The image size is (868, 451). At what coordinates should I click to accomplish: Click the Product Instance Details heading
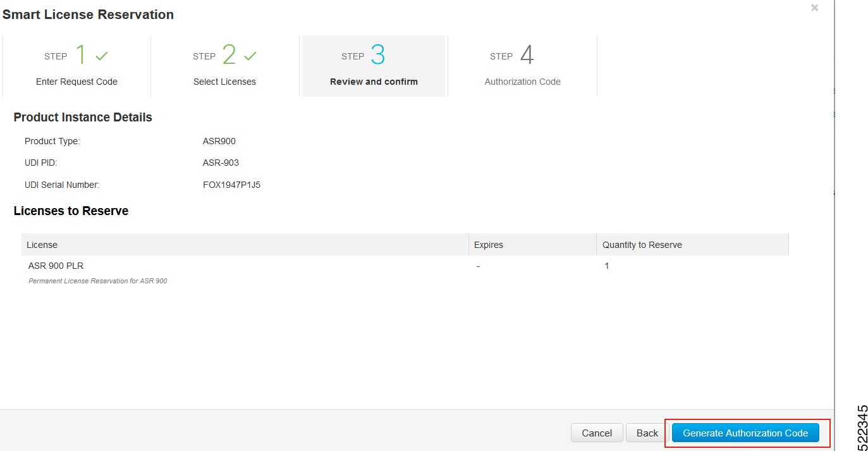(83, 117)
